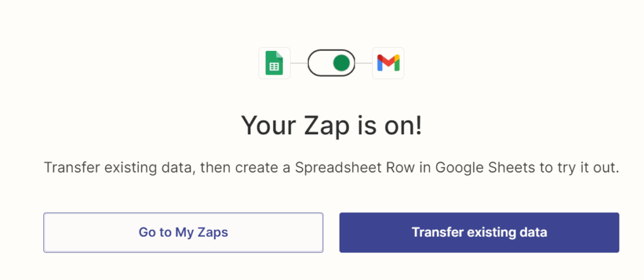The image size is (644, 280).
Task: Click the green knob on the Zap switch
Action: tap(341, 63)
